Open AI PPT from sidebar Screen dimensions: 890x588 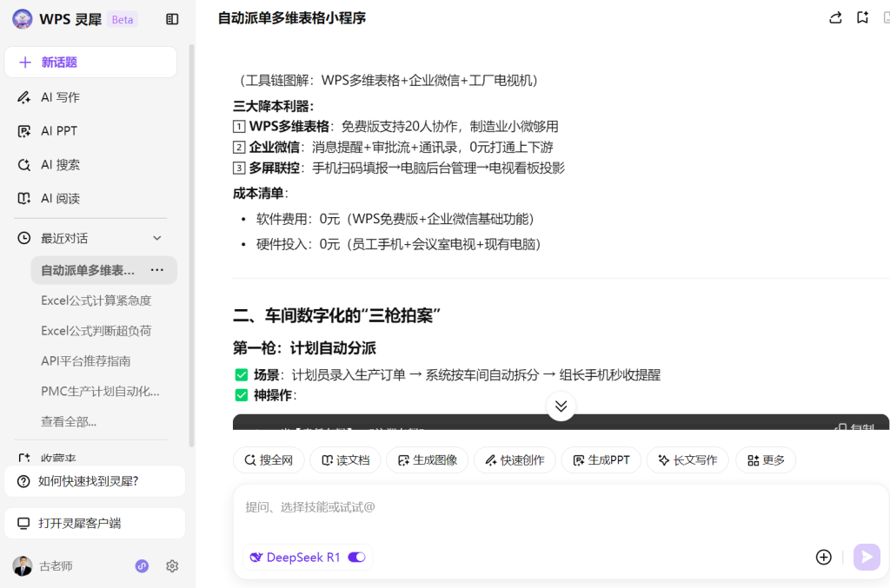click(59, 131)
